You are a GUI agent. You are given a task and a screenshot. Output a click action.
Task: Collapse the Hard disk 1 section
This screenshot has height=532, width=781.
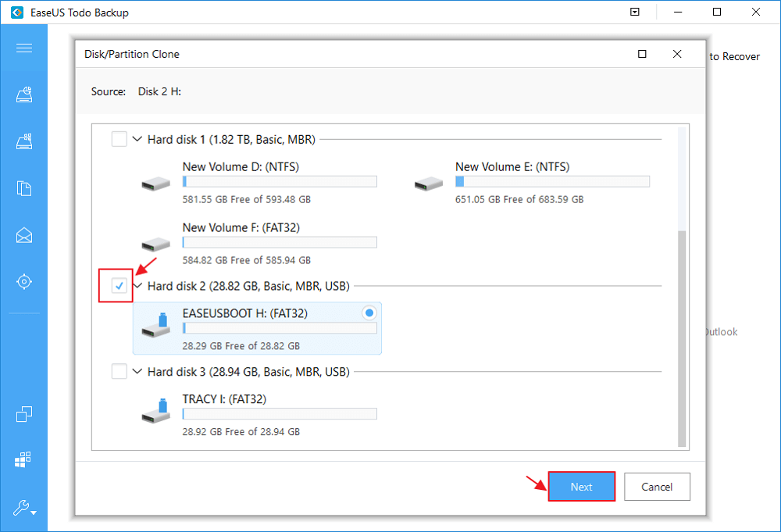(137, 138)
